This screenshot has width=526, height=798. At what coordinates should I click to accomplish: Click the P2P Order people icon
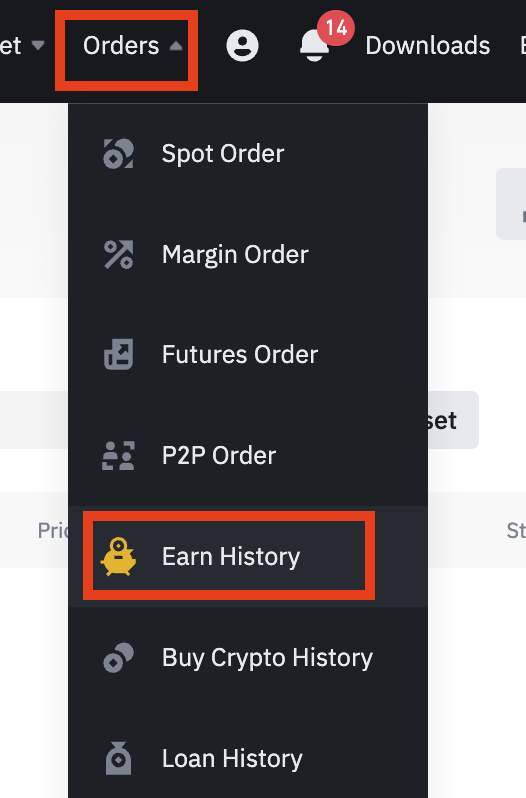tap(119, 455)
